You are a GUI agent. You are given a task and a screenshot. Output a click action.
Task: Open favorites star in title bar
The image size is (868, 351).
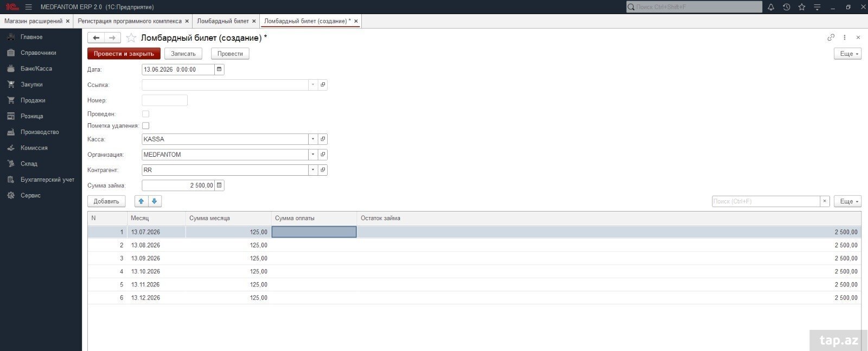tap(801, 7)
